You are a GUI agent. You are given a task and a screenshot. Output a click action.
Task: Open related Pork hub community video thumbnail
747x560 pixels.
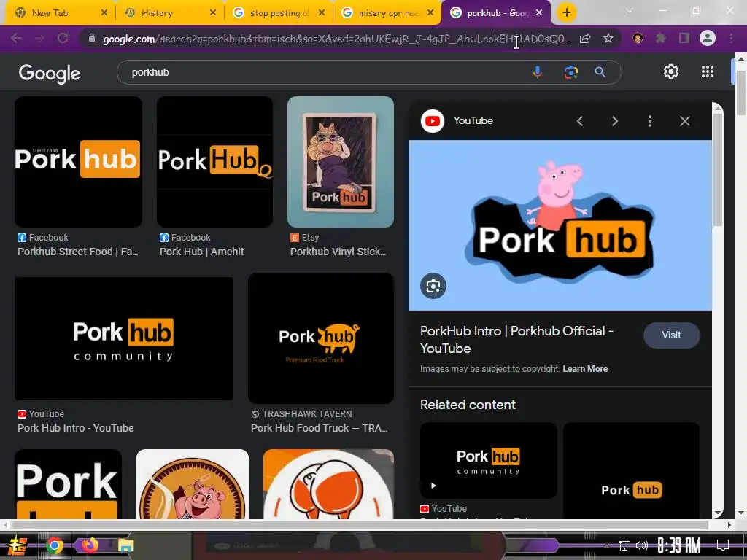[x=488, y=461]
